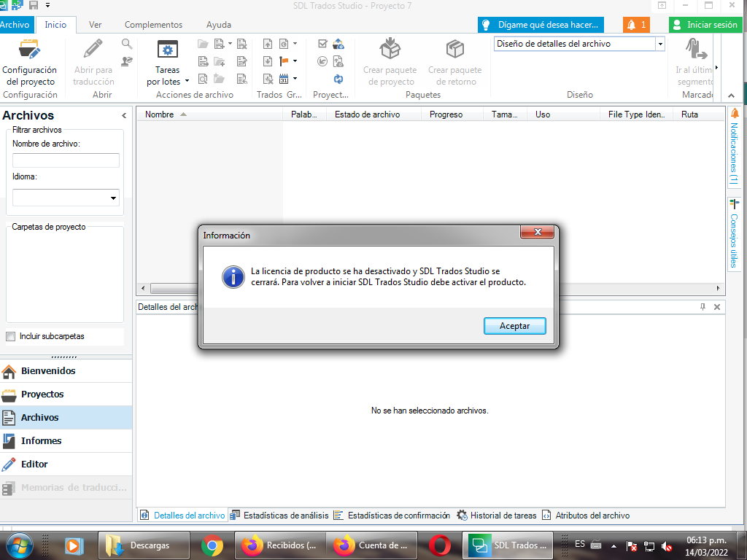Click the checkmark box icon in Proyectos group
The height and width of the screenshot is (560, 747).
[322, 44]
